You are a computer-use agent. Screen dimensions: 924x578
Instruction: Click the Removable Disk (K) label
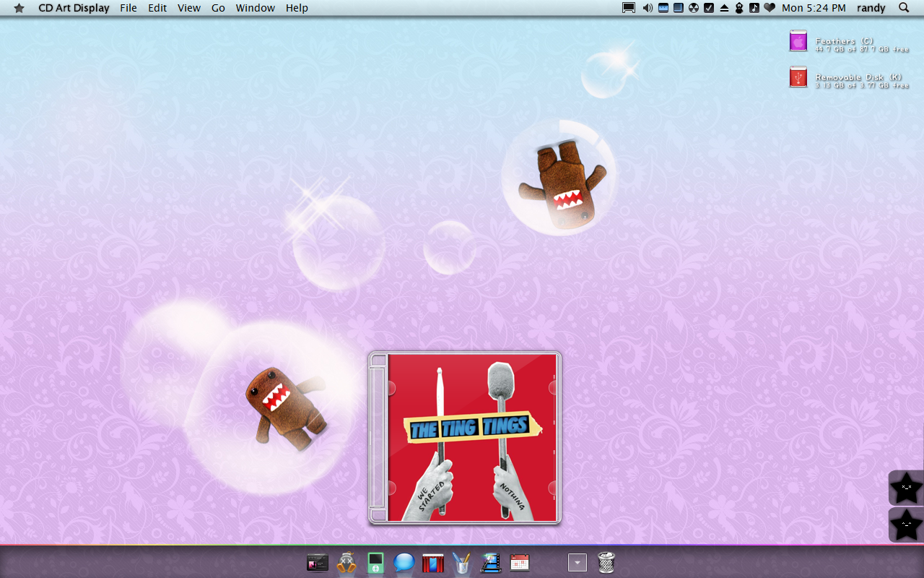[x=859, y=77]
